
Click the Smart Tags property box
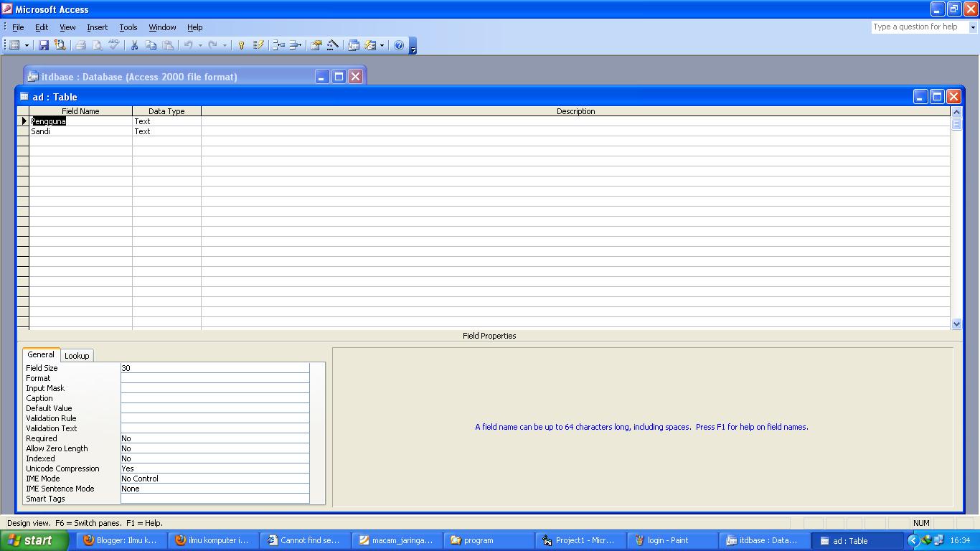[x=215, y=499]
